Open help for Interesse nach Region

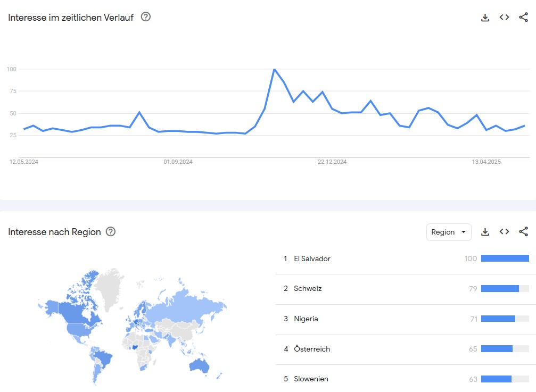click(x=110, y=231)
